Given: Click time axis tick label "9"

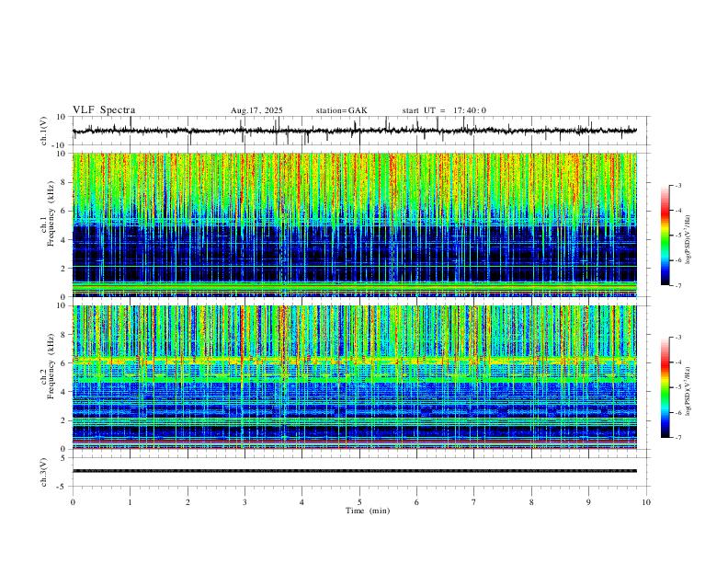Looking at the screenshot, I should [x=588, y=502].
